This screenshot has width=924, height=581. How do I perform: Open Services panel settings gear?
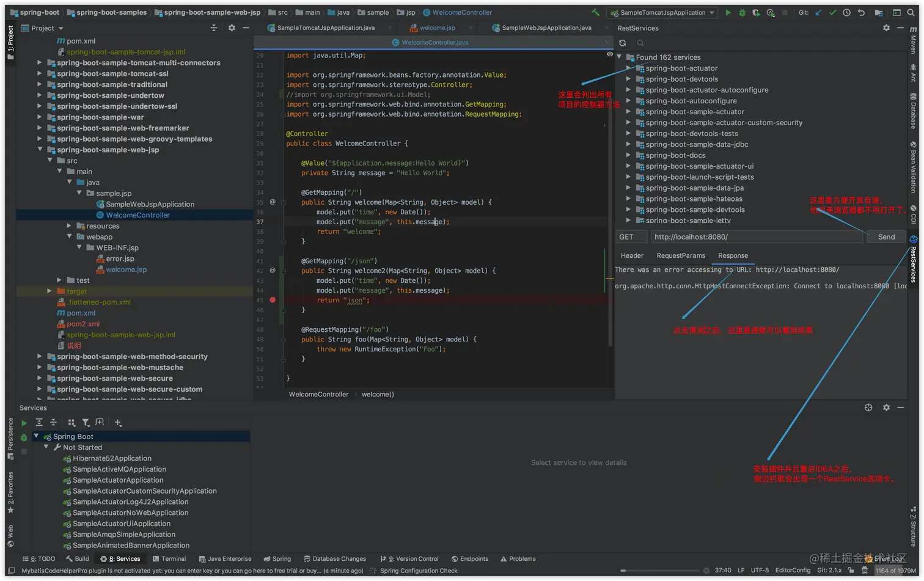click(886, 407)
